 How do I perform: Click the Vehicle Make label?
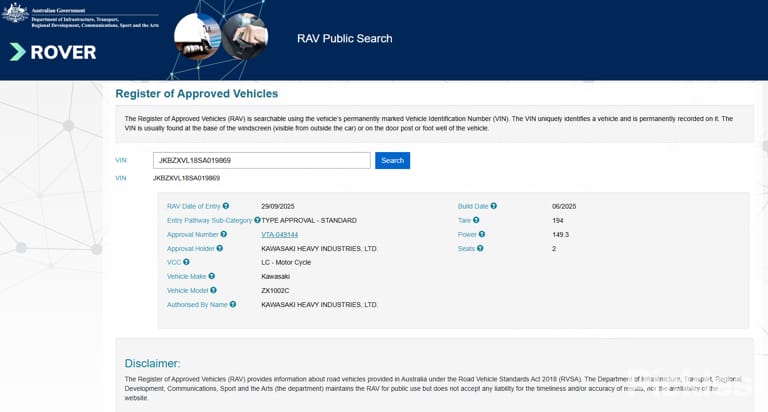[187, 277]
